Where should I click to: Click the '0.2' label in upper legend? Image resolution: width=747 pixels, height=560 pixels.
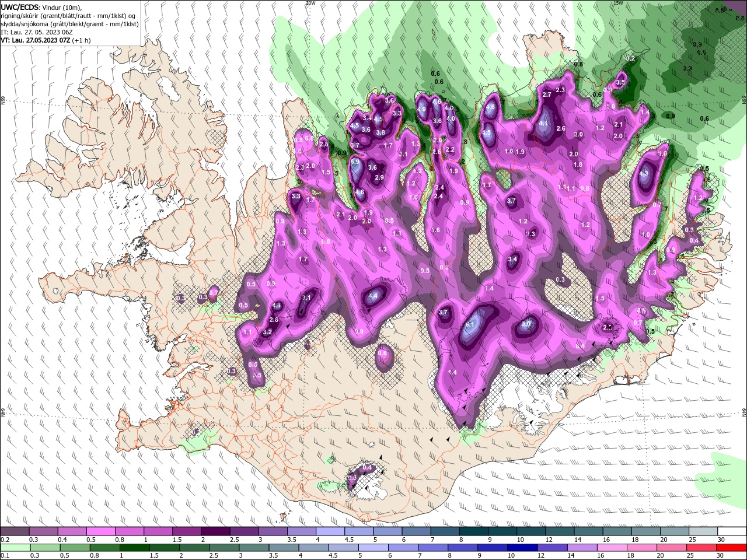[x=5, y=540]
